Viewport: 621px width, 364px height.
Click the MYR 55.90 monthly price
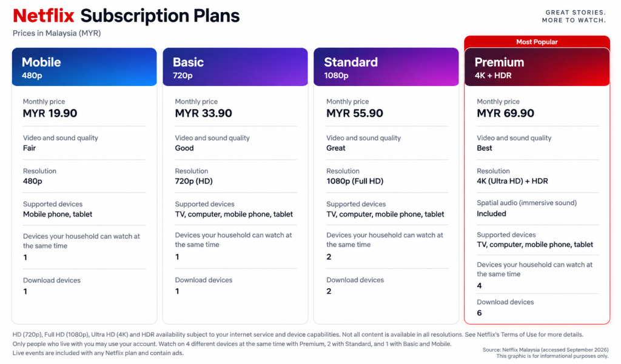tap(354, 113)
